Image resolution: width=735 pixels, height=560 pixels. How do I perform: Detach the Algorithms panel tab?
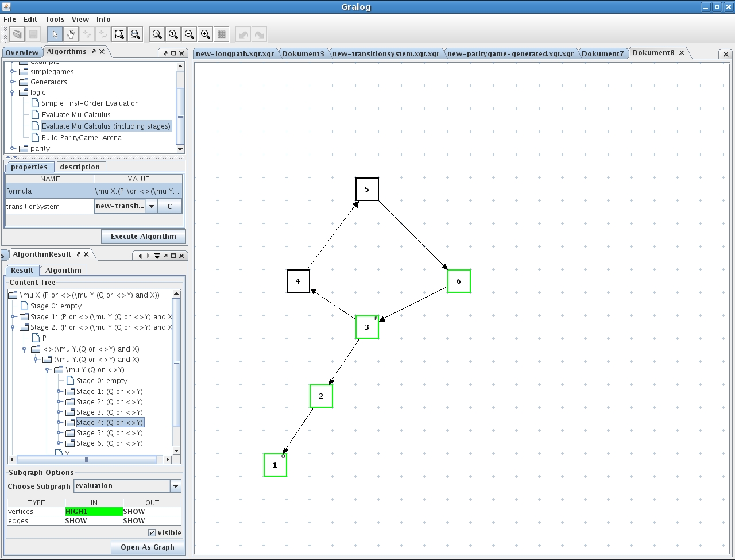[94, 52]
